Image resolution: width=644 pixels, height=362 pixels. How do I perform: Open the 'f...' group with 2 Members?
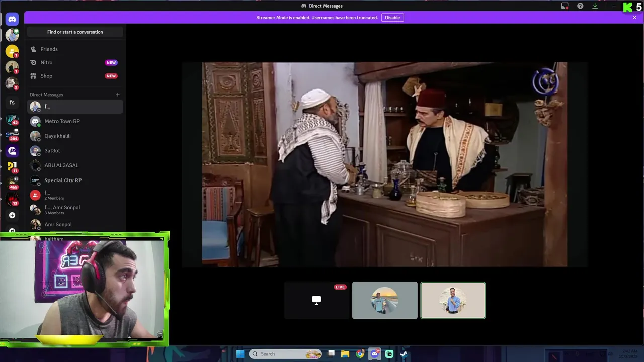[x=75, y=195]
